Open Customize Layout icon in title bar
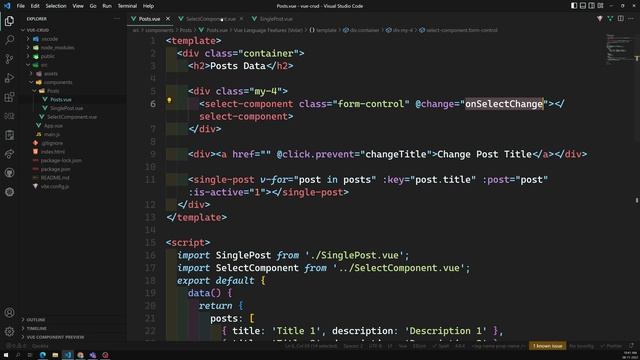The image size is (640, 360). [600, 6]
